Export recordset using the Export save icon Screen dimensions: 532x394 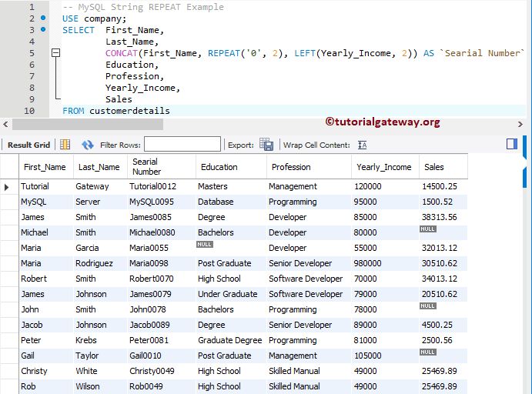266,145
